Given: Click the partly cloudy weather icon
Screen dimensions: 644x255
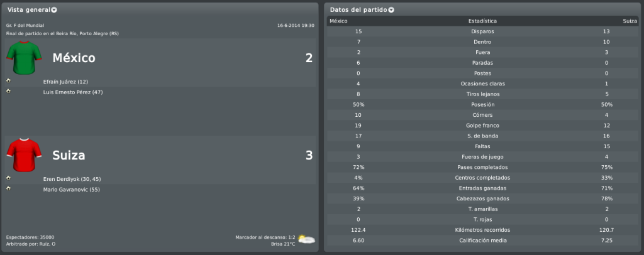Looking at the screenshot, I should click(306, 239).
